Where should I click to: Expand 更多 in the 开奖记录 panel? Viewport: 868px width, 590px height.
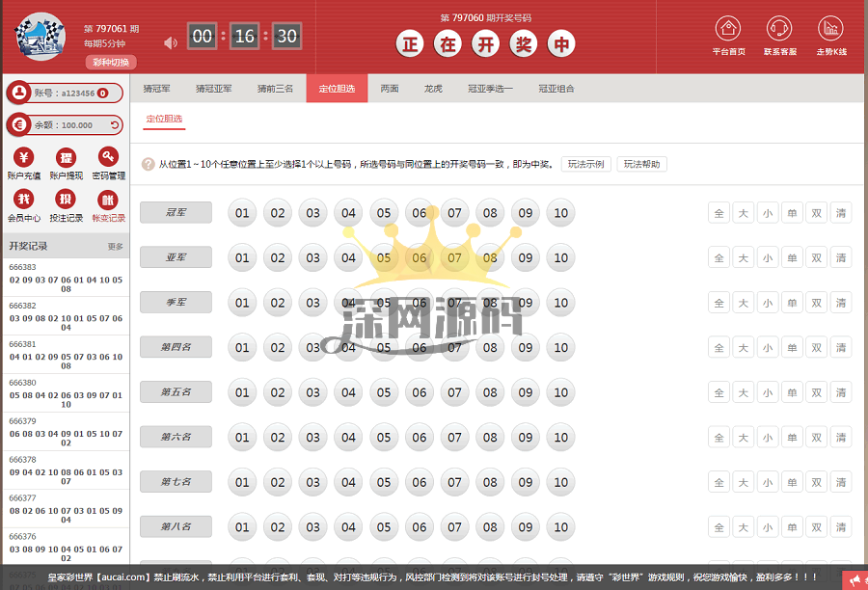point(115,247)
